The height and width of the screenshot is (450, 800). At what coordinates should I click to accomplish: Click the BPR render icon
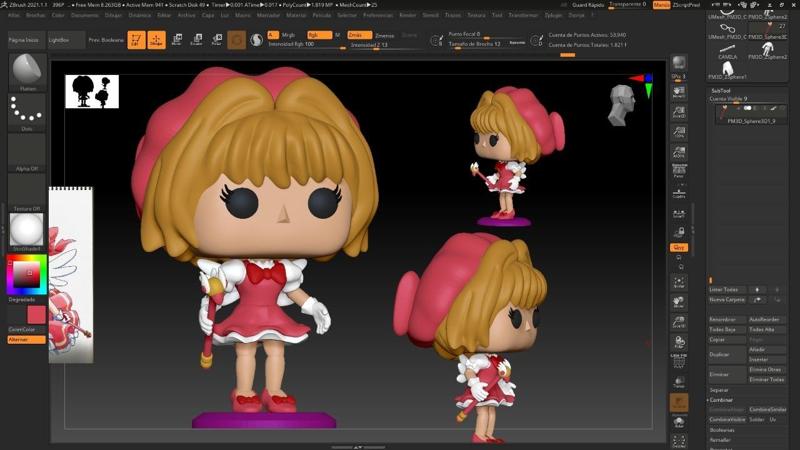pos(679,63)
